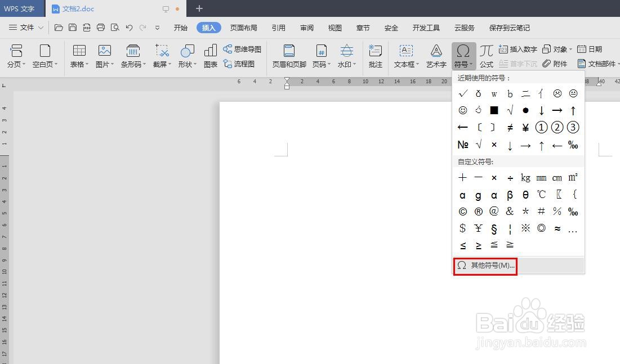Insert the ℃ symbol
620x364 pixels.
click(541, 195)
